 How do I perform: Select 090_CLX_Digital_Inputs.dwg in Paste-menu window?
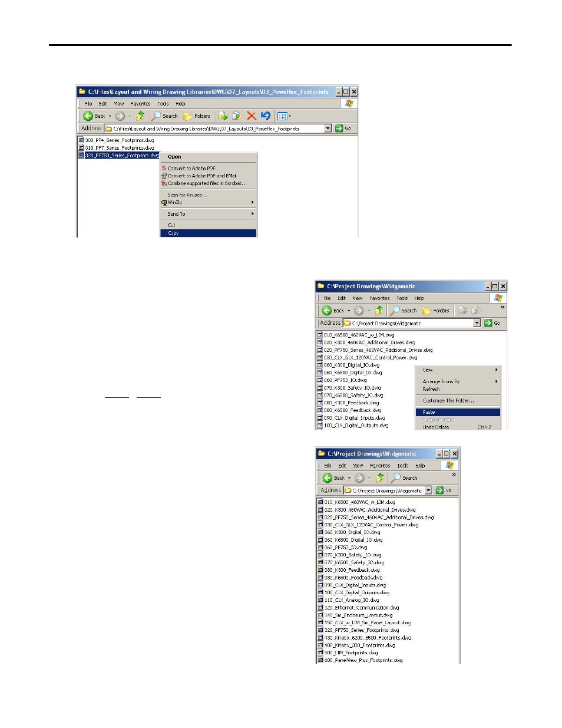(x=351, y=418)
